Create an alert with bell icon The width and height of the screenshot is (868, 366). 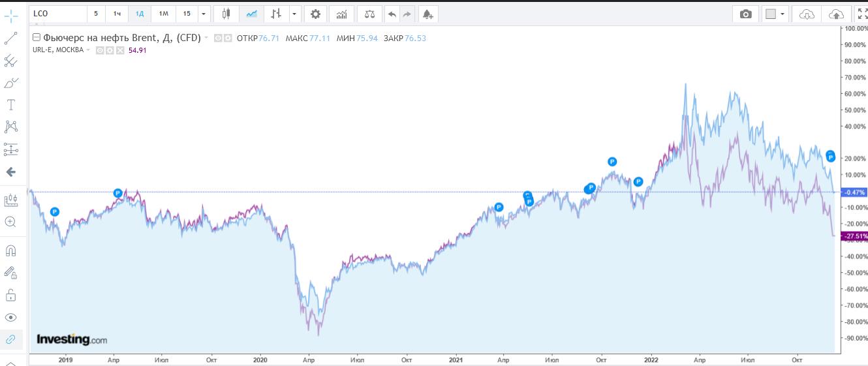point(427,14)
